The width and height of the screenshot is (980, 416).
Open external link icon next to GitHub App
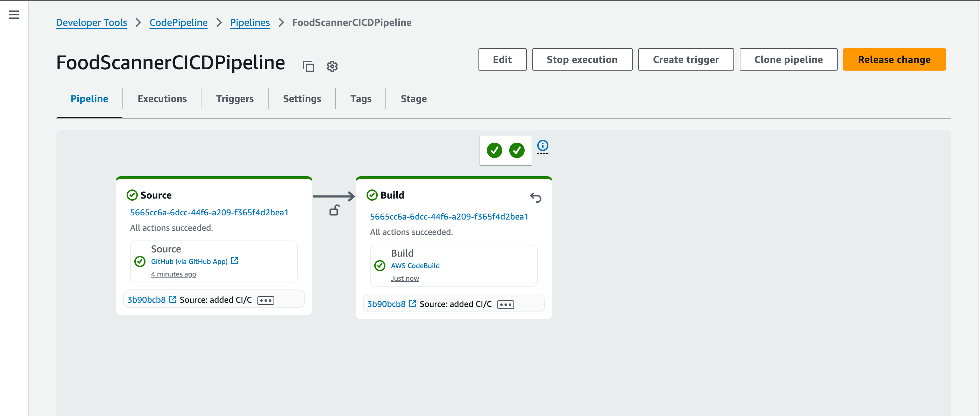coord(235,261)
